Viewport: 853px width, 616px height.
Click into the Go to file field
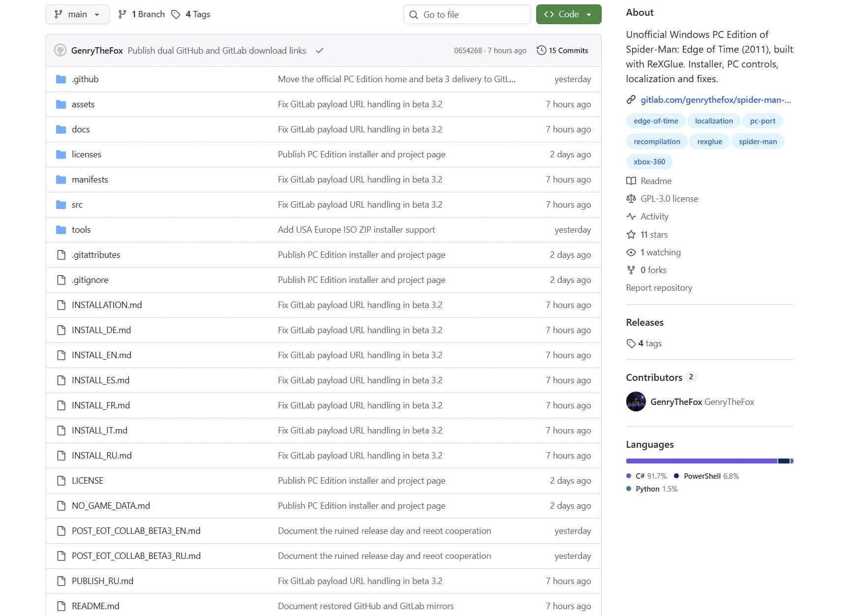pyautogui.click(x=467, y=14)
